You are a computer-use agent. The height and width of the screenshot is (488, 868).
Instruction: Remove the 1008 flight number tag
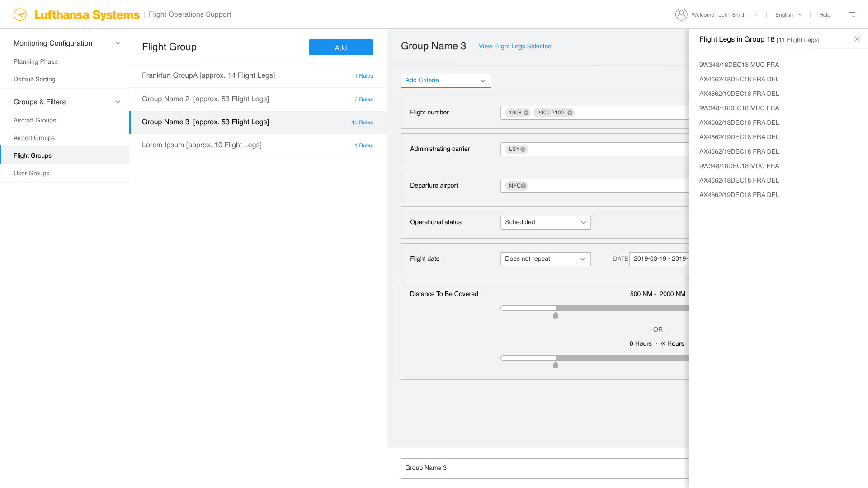[x=526, y=113]
